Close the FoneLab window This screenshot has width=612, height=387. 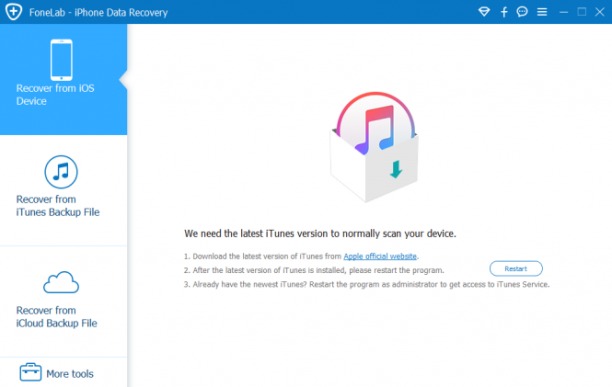pos(600,12)
